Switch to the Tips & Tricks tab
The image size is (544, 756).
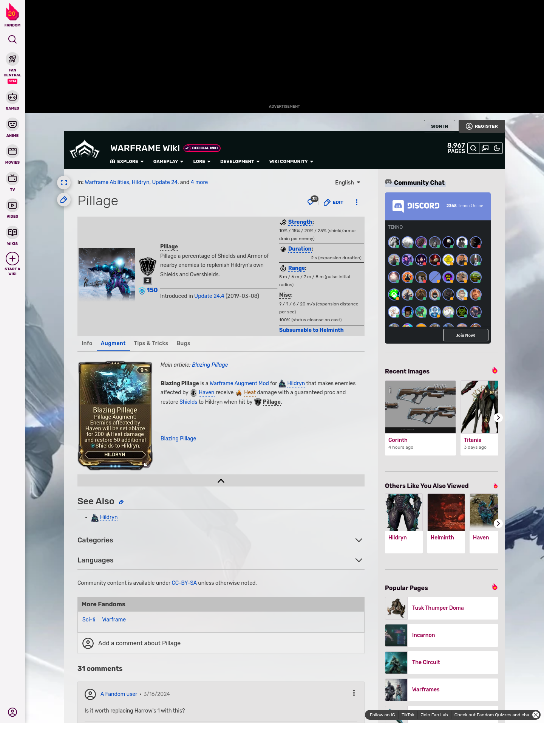(x=151, y=343)
